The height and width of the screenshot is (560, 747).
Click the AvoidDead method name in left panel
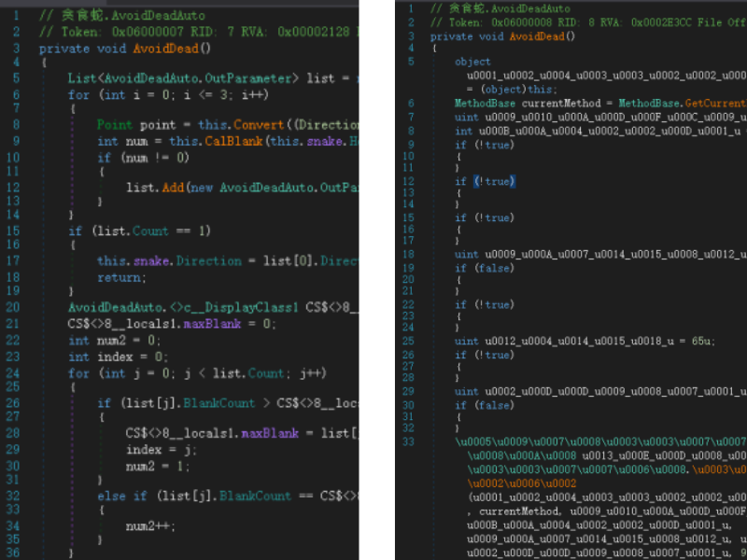tap(171, 48)
